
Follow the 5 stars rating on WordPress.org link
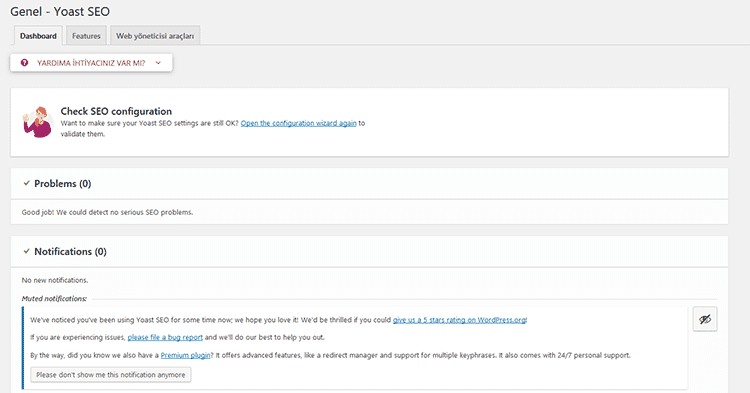click(460, 320)
